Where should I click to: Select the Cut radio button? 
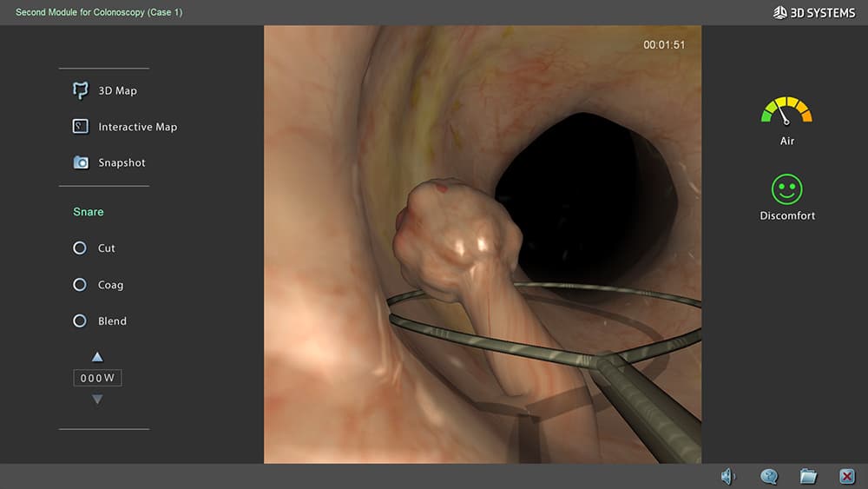[80, 248]
